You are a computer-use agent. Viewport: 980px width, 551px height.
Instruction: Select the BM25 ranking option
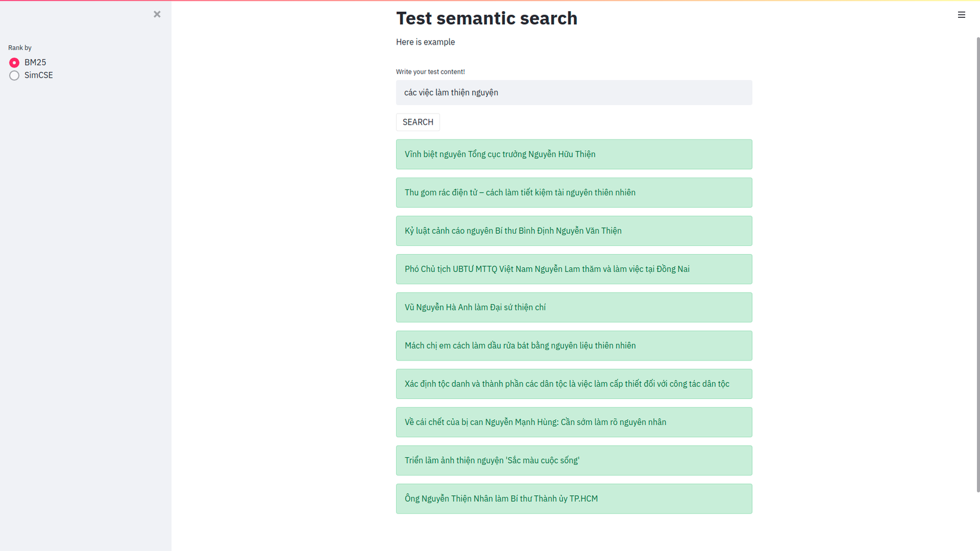pyautogui.click(x=14, y=62)
